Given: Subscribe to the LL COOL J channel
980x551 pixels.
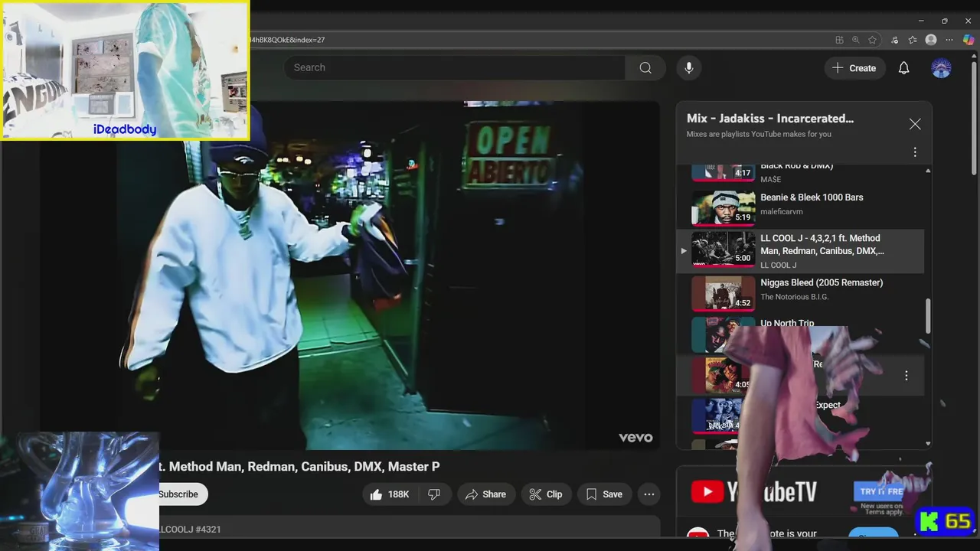Looking at the screenshot, I should (180, 494).
